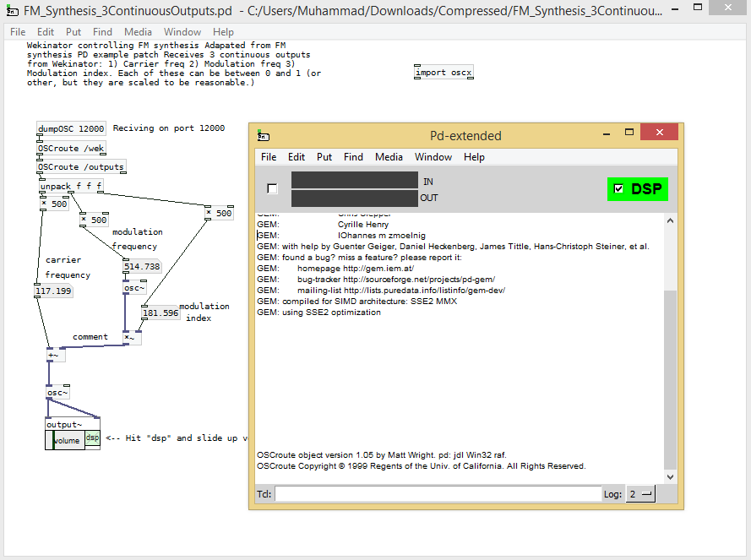Select the OSCroute /outputs object
This screenshot has width=751, height=560.
[x=81, y=166]
